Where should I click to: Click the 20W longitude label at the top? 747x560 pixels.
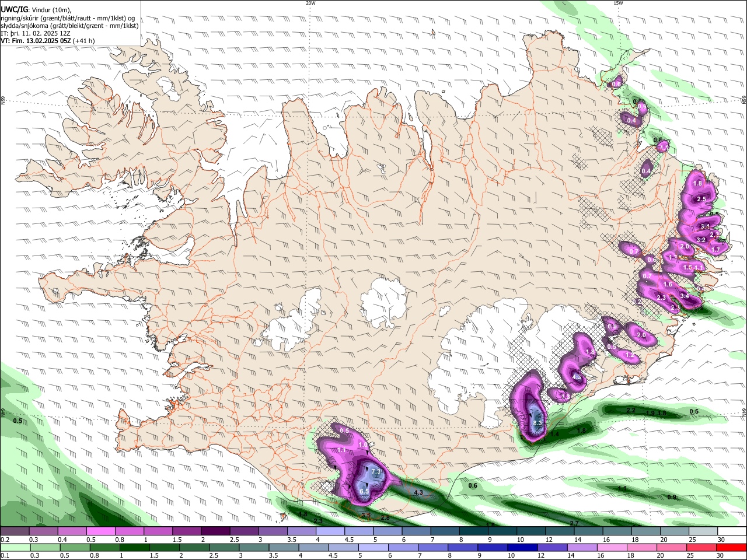pyautogui.click(x=310, y=3)
